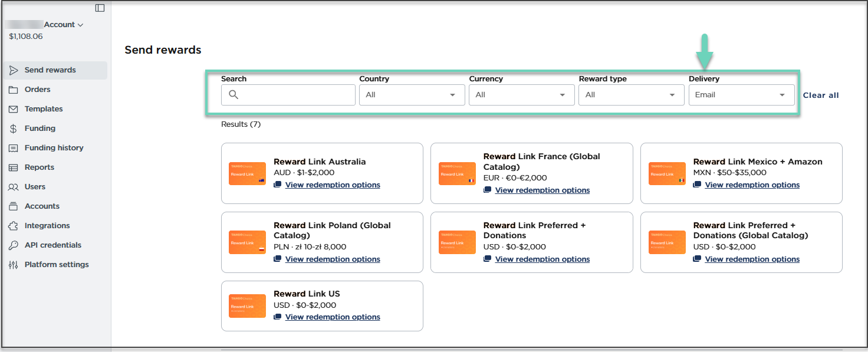Click the API credentials key icon
Image resolution: width=868 pixels, height=352 pixels.
pyautogui.click(x=14, y=245)
